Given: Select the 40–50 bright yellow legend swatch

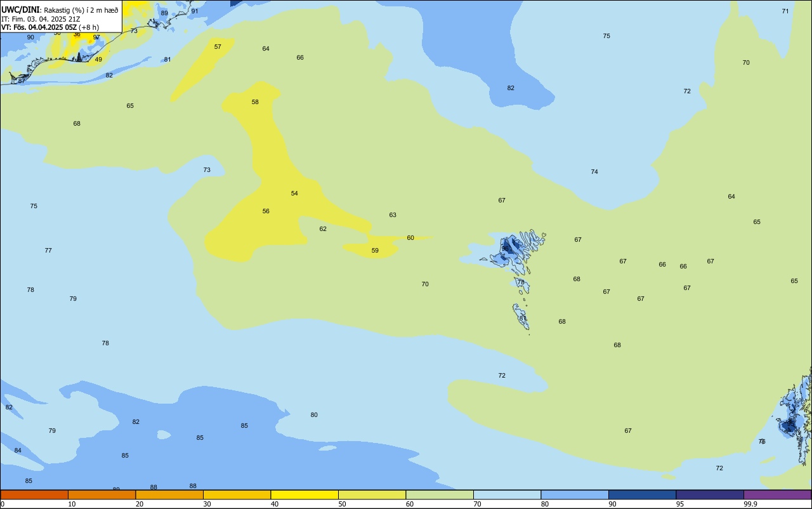Looking at the screenshot, I should click(x=304, y=494).
